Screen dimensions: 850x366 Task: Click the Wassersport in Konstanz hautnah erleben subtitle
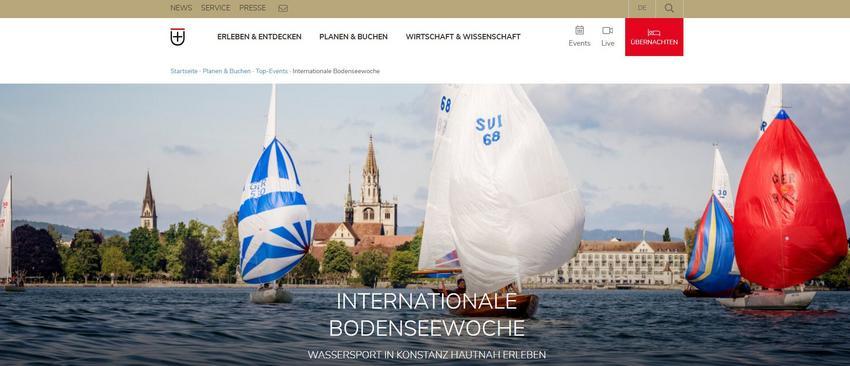pos(427,355)
